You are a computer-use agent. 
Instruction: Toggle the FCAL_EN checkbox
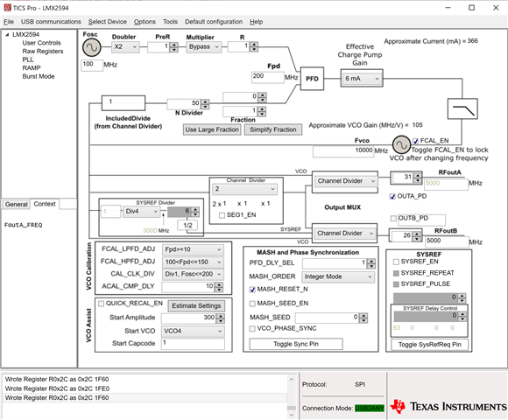416,141
